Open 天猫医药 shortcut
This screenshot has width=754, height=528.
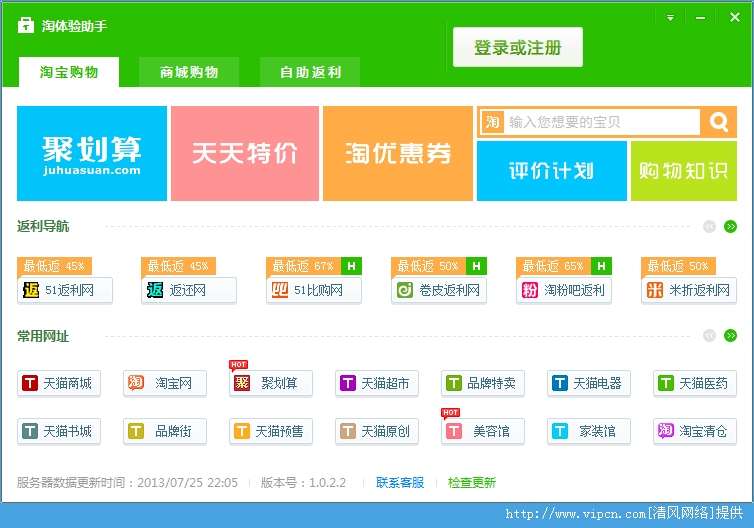[695, 383]
